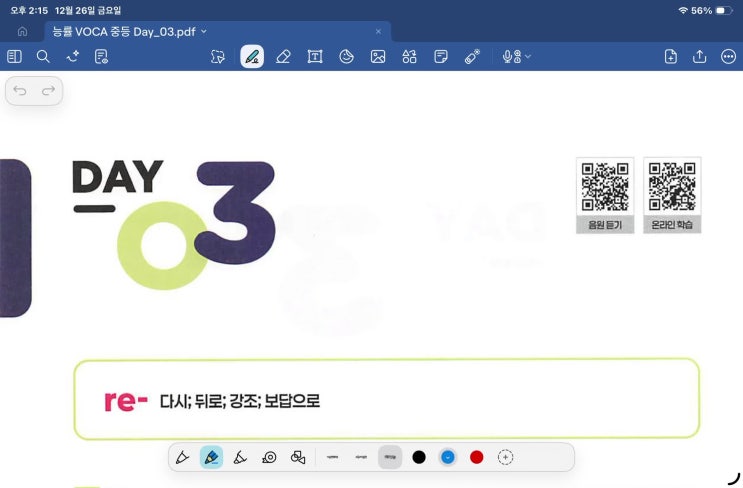Select the Text box tool
Screen dimensions: 743x488
coord(315,57)
